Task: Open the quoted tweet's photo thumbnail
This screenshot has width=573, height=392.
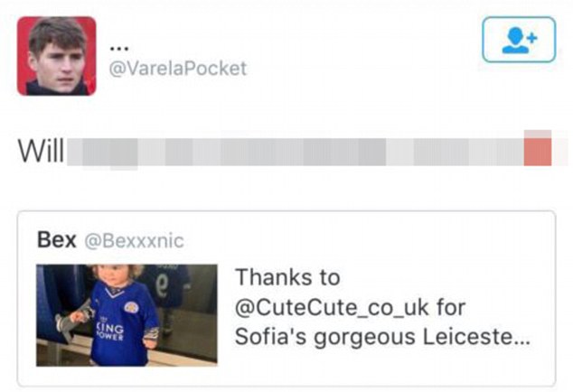Action: (127, 314)
